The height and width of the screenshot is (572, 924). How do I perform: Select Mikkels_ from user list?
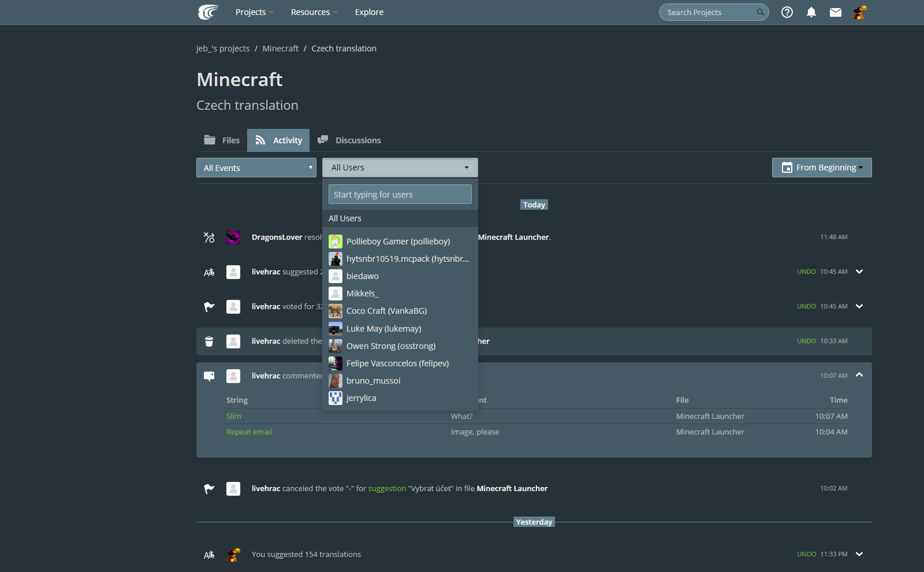point(400,294)
